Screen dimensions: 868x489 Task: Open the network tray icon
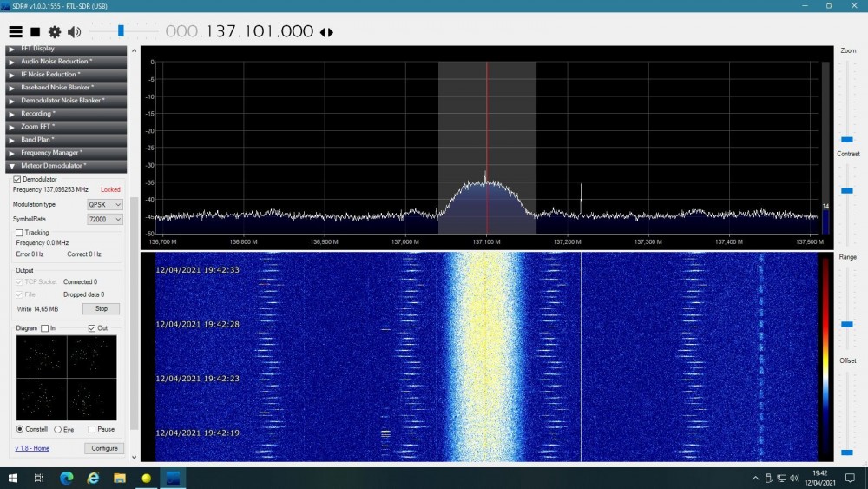pos(782,478)
